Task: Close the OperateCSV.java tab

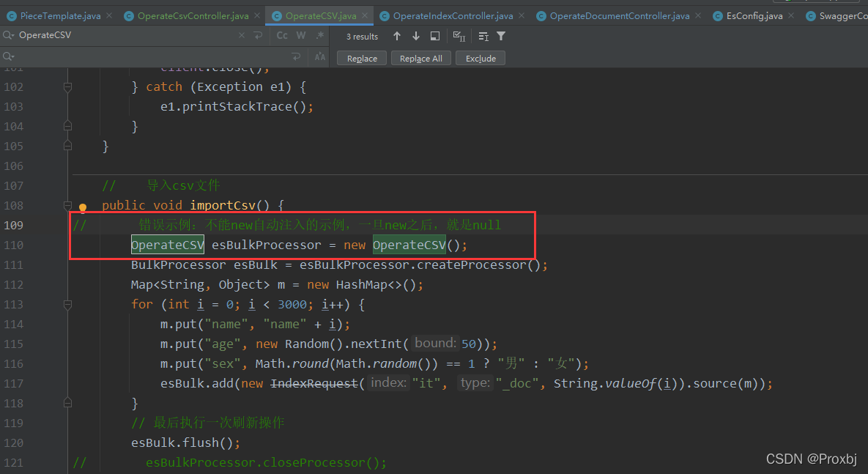Action: click(x=364, y=16)
